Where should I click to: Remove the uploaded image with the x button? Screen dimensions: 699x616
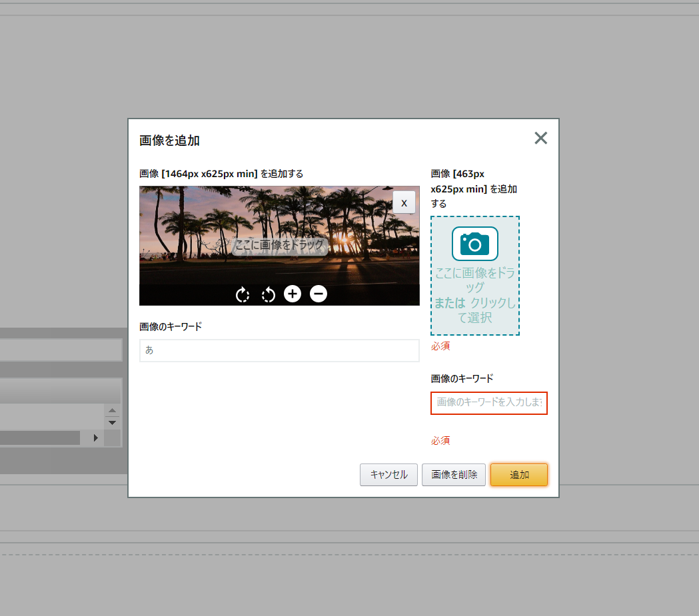[x=404, y=202]
